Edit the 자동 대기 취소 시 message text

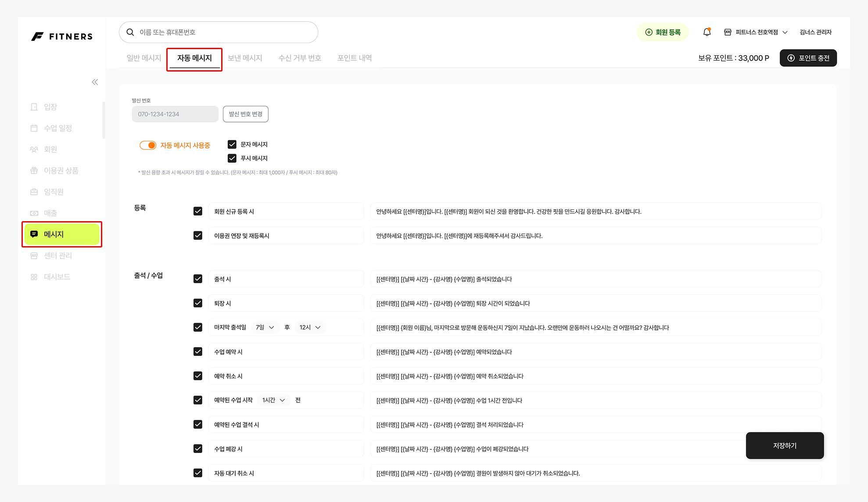596,473
